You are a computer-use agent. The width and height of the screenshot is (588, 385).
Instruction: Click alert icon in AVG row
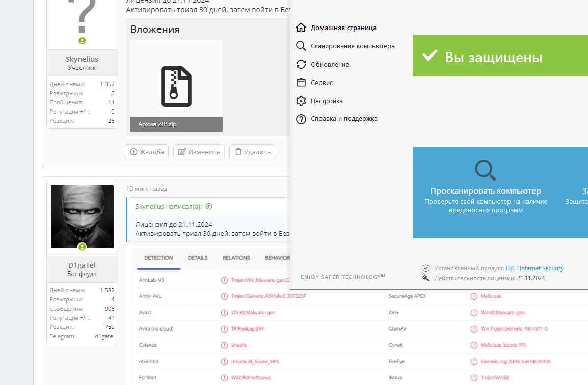click(474, 313)
